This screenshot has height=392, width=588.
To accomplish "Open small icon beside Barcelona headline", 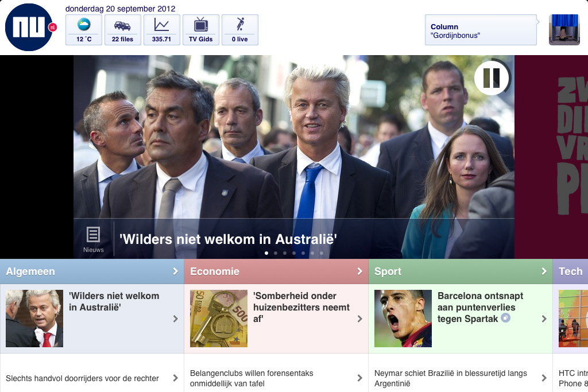I will pyautogui.click(x=505, y=318).
